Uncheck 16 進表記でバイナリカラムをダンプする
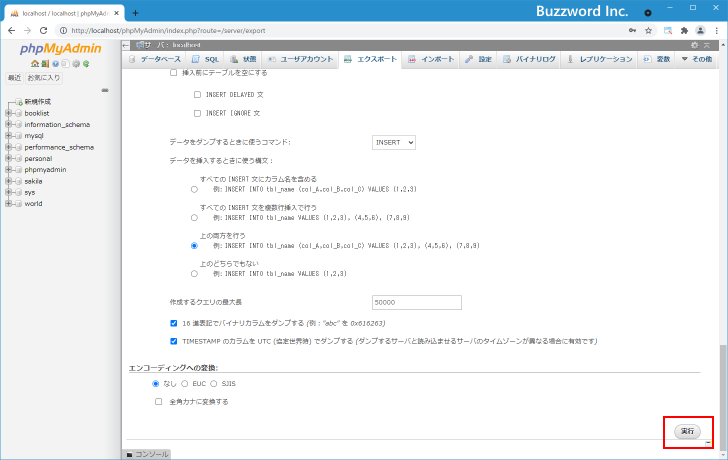 pyautogui.click(x=174, y=323)
